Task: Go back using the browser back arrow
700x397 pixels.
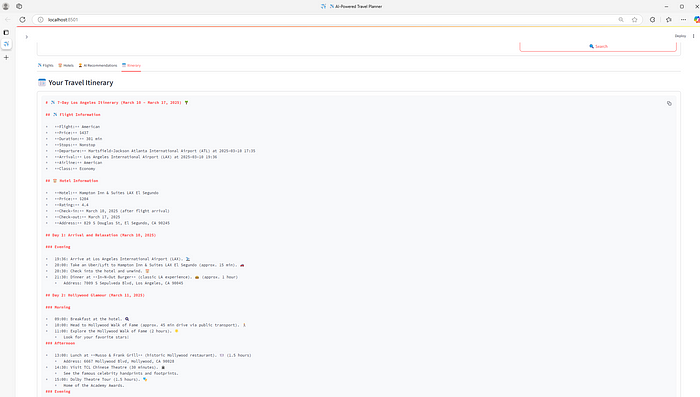Action: [8, 20]
